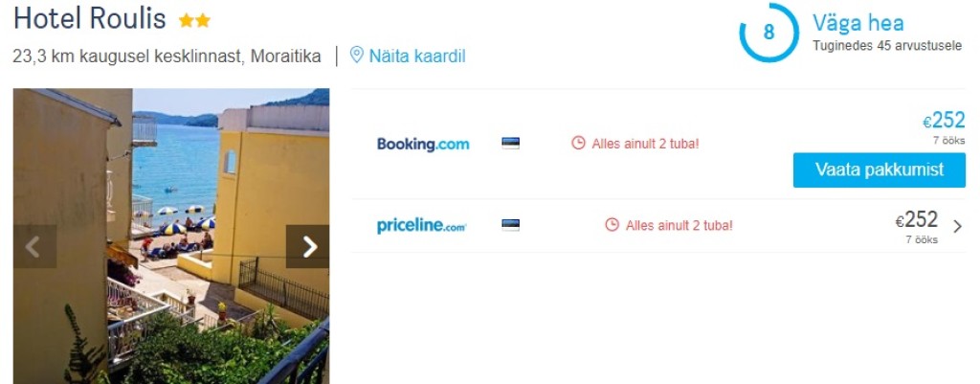The height and width of the screenshot is (384, 980).
Task: Open the Näita kaardil link
Action: tap(416, 56)
